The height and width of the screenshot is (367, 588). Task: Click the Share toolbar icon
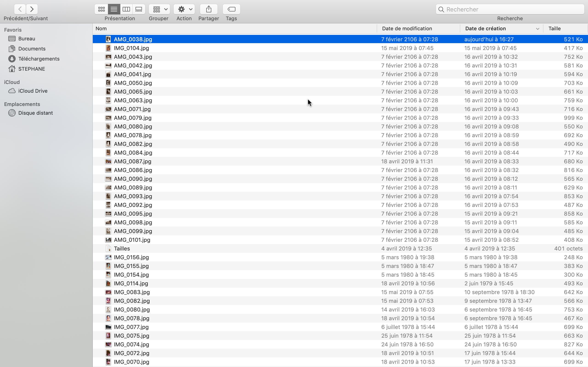[x=209, y=9]
